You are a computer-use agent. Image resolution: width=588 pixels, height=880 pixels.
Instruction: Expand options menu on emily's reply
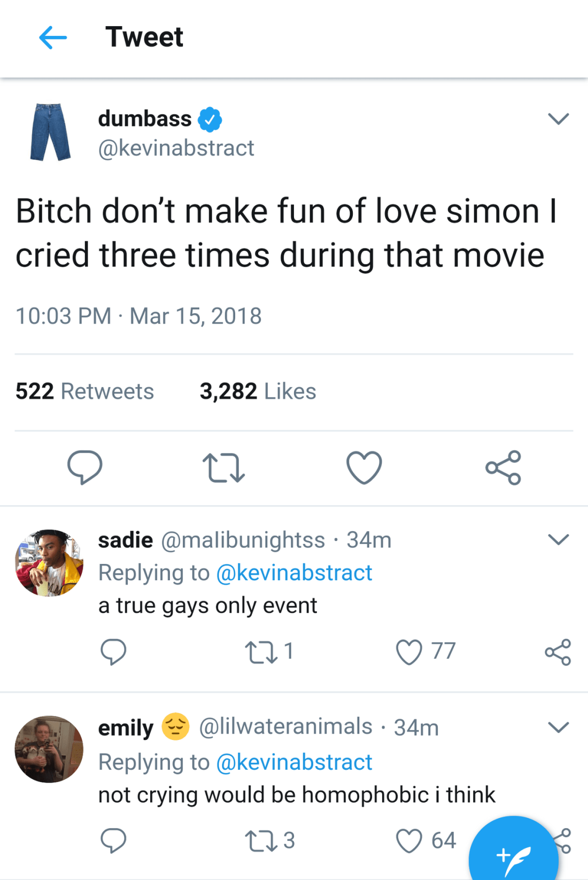coord(558,727)
